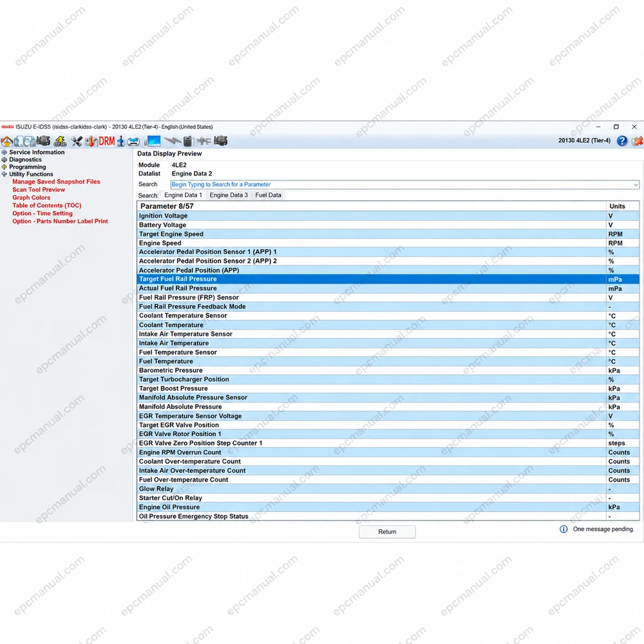
Task: Switch to the Engine Data 1 tab
Action: pos(183,195)
